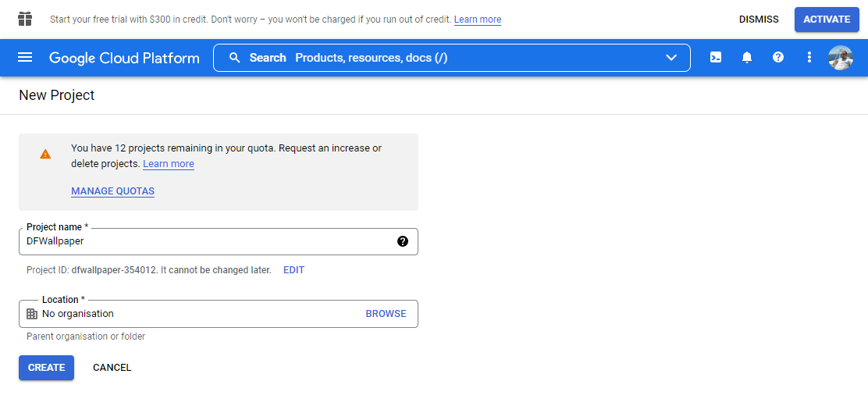868x406 pixels.
Task: Click the user account avatar
Action: 841,58
